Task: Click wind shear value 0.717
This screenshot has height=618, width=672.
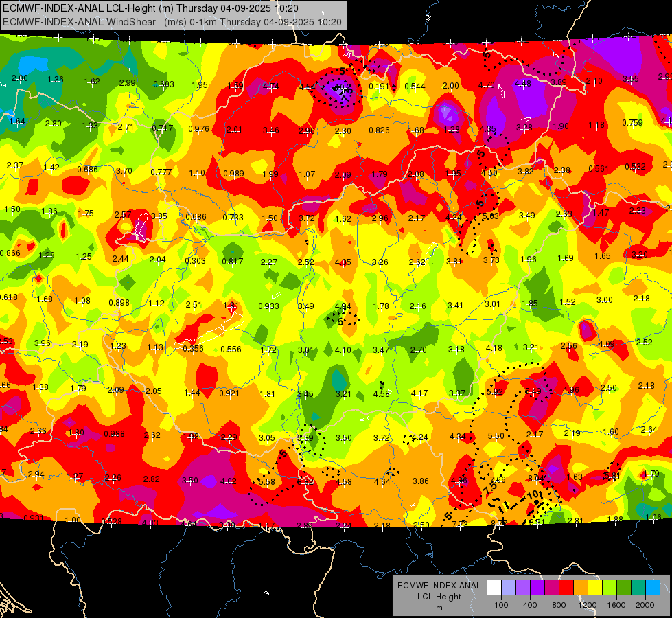Action: (x=163, y=128)
